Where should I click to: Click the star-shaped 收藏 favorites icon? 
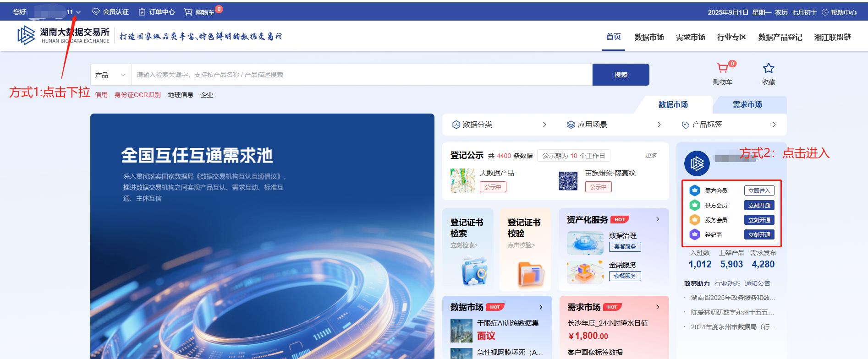click(768, 69)
